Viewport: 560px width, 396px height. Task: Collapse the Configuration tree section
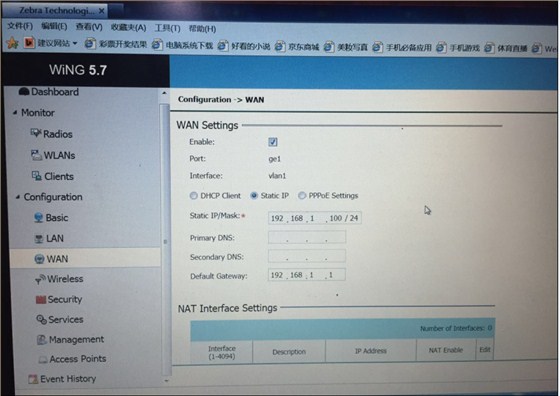(18, 197)
